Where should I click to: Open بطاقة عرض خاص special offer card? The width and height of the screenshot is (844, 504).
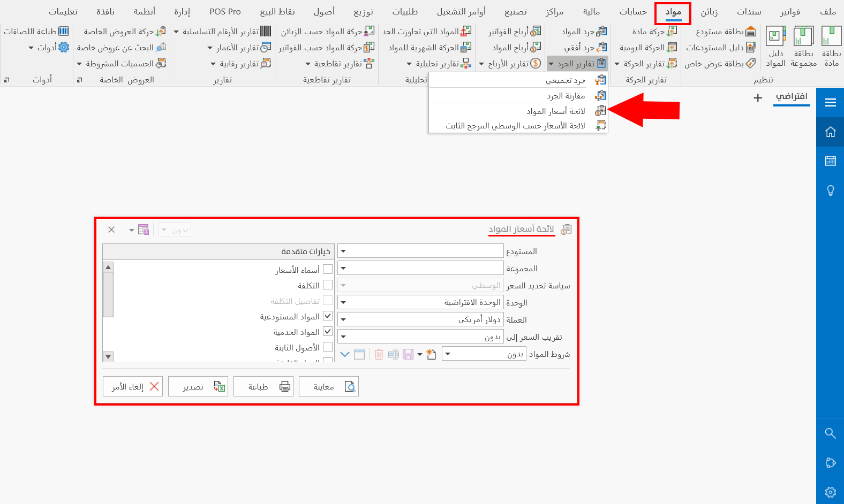coord(720,64)
